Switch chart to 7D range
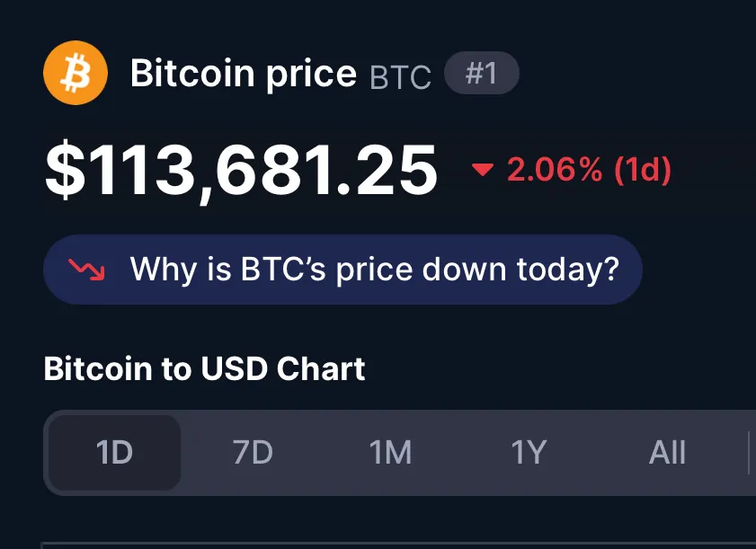This screenshot has height=549, width=756. click(x=253, y=453)
